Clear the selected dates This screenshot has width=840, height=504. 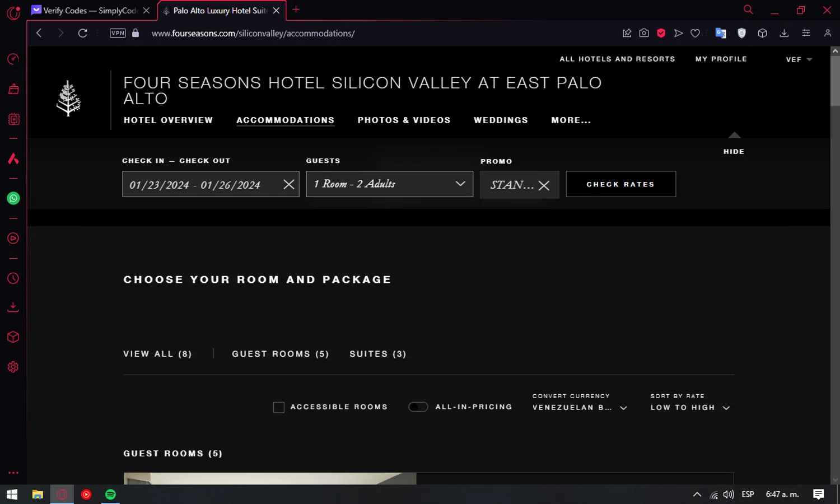(x=289, y=184)
